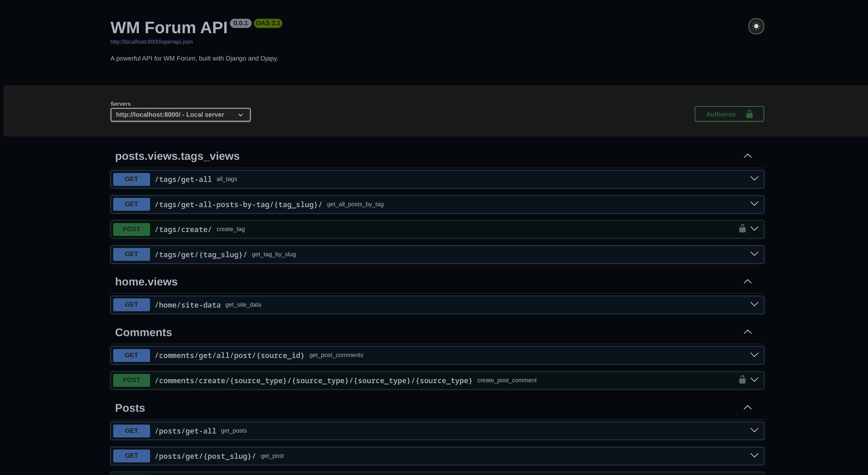Click GET badge for /posts/get/{post_slug}/
Image resolution: width=868 pixels, height=475 pixels.
tap(131, 456)
